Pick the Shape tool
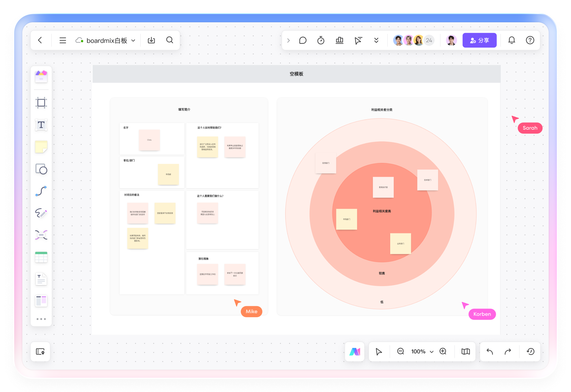571x392 pixels. point(41,169)
